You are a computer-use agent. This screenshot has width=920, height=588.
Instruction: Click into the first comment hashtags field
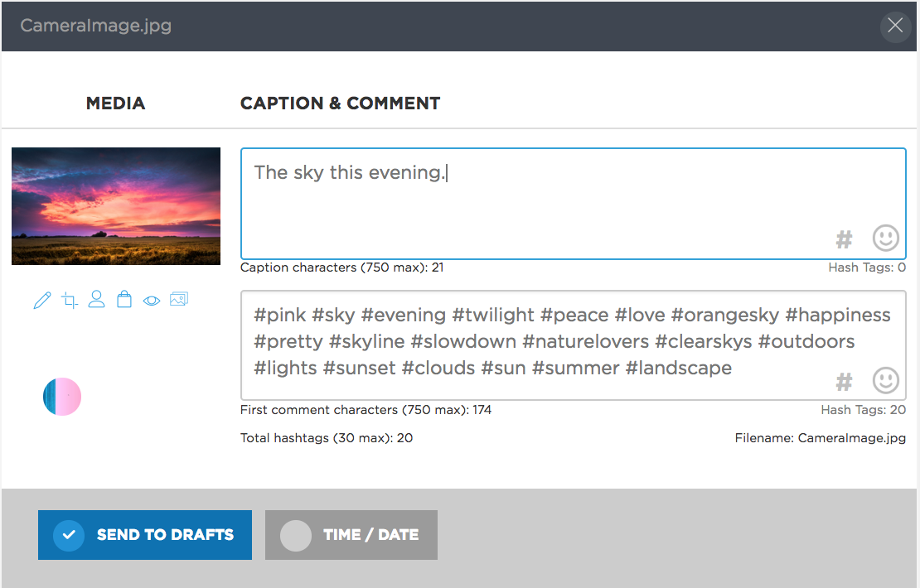(574, 345)
